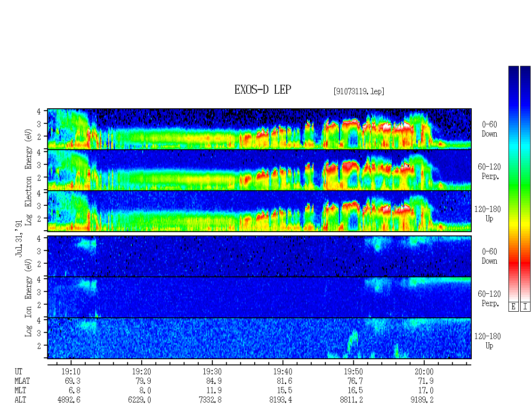This screenshot has height=412, width=532.
Task: Click the MLT row label
Action: click(x=20, y=391)
